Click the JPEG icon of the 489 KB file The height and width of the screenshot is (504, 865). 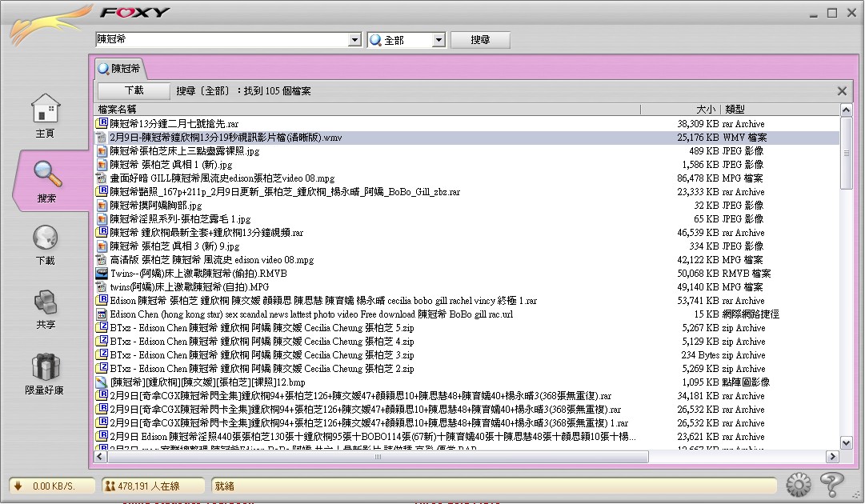coord(102,151)
